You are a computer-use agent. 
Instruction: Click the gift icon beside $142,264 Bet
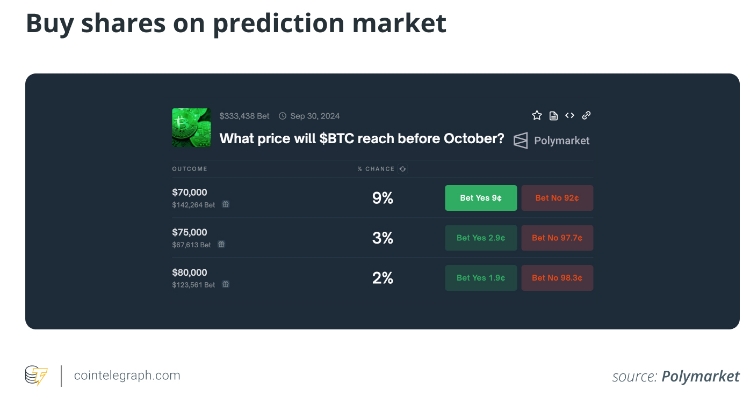(226, 204)
